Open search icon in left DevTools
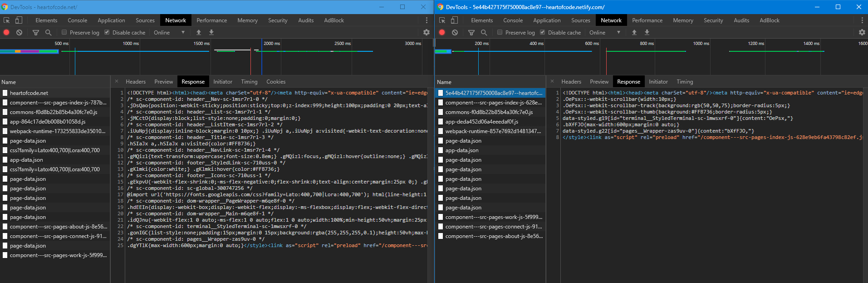 [49, 32]
